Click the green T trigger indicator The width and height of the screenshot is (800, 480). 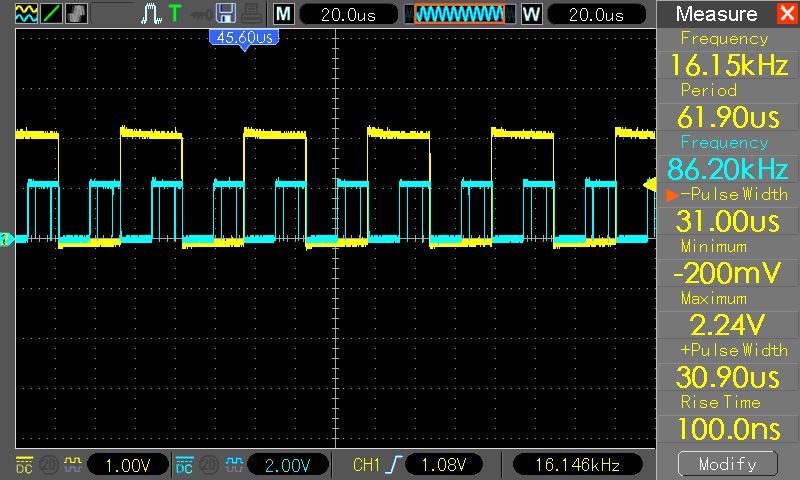176,14
